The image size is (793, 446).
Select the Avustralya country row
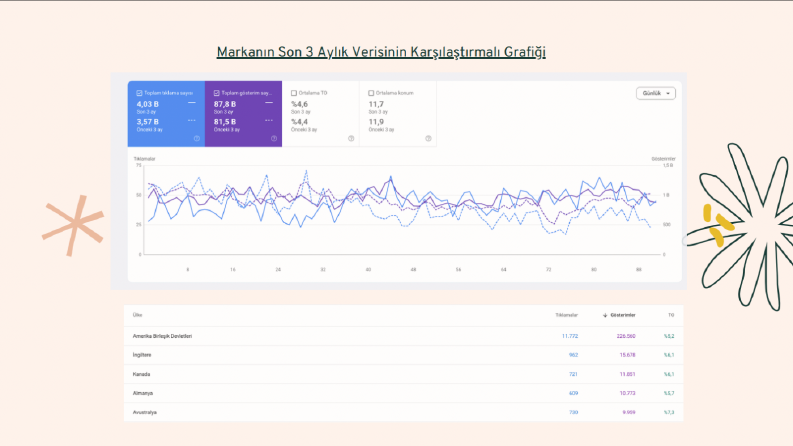(x=404, y=412)
